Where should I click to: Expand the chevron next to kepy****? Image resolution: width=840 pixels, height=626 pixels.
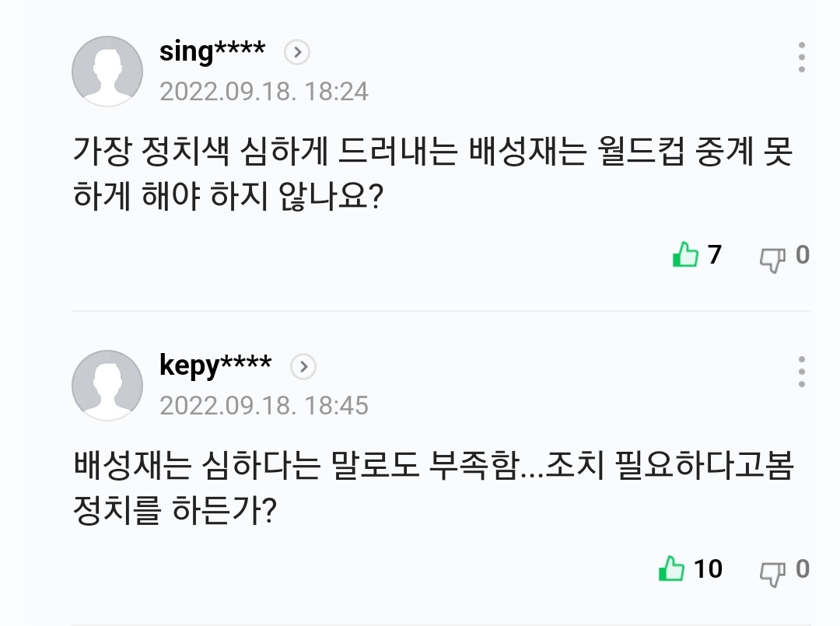pos(303,366)
